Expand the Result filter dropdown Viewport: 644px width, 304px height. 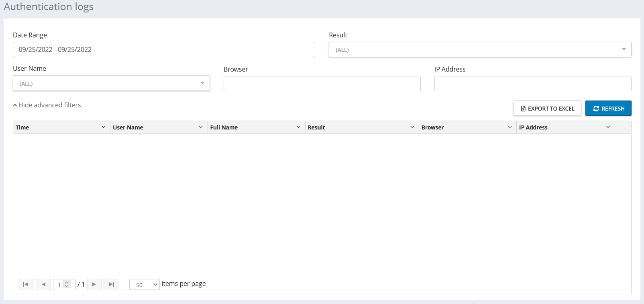(480, 49)
